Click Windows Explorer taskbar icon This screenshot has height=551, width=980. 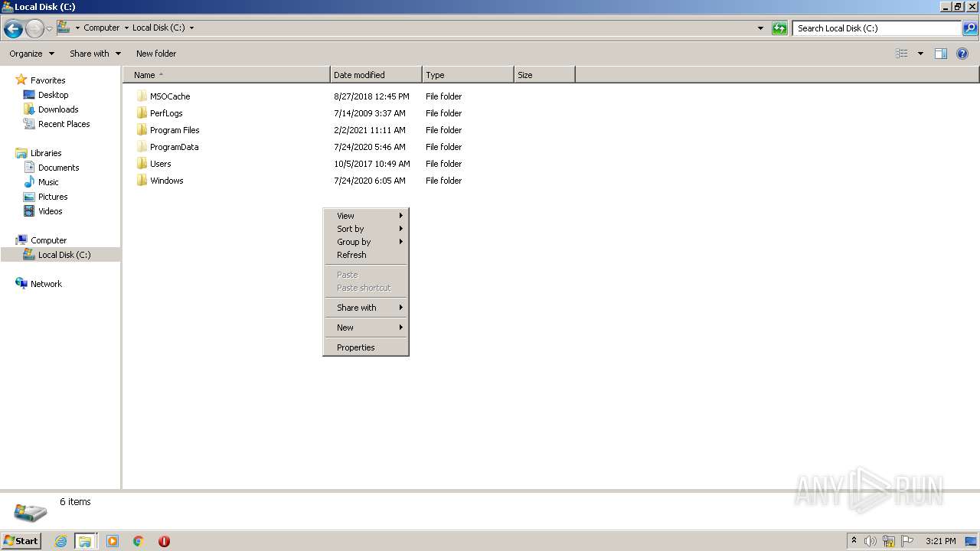[85, 541]
